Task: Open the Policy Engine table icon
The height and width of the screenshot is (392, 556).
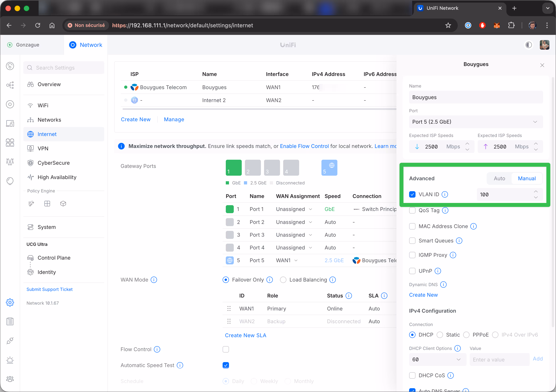Action: 47,204
